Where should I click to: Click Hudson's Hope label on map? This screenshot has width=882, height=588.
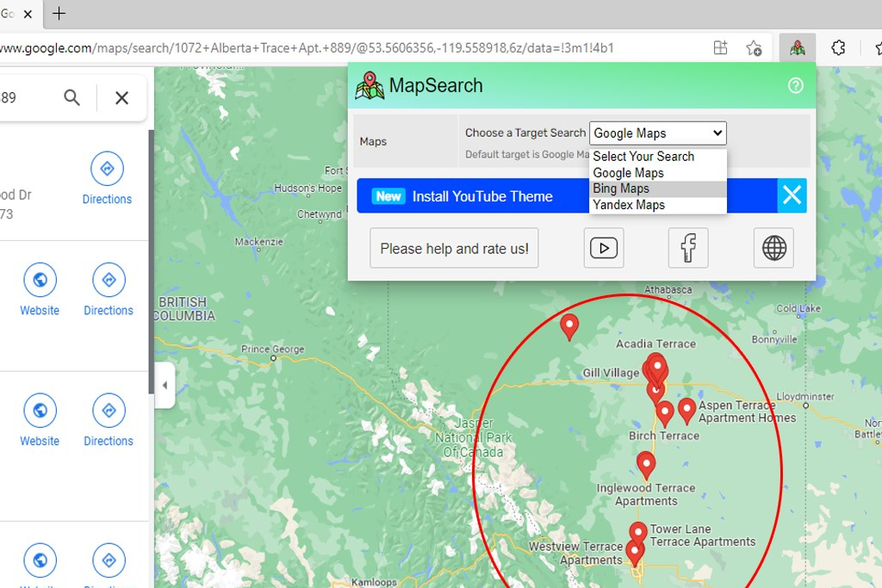tap(307, 189)
